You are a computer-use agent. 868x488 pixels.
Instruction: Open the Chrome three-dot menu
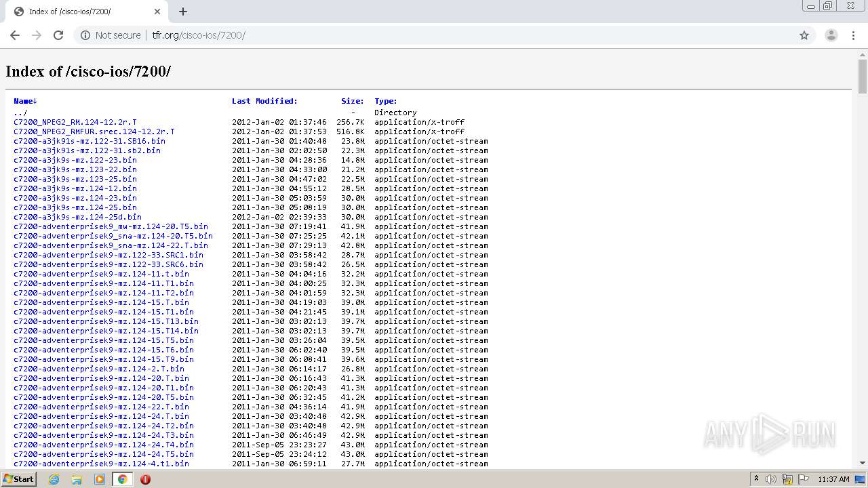[854, 35]
